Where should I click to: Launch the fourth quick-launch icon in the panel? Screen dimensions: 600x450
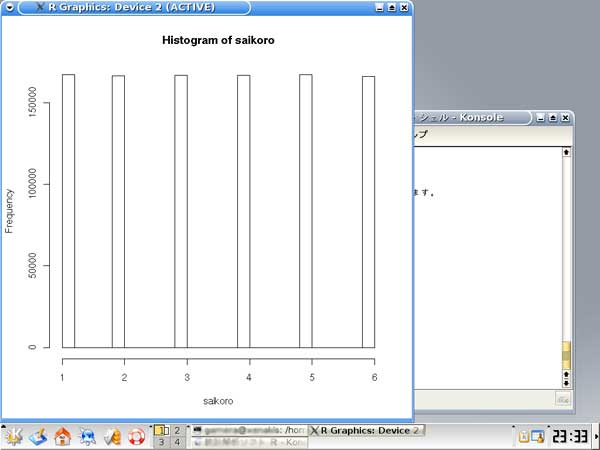coord(87,436)
